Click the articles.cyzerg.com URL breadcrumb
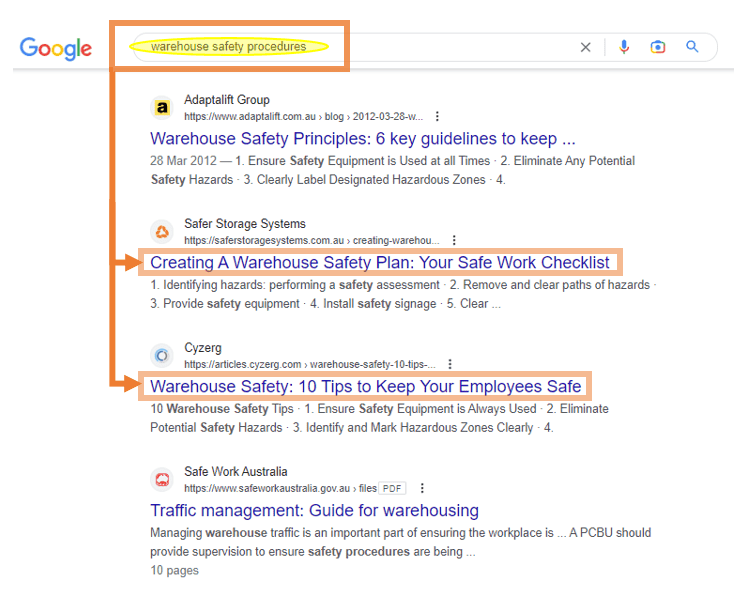Viewport: 741px width, 591px height. tap(310, 364)
